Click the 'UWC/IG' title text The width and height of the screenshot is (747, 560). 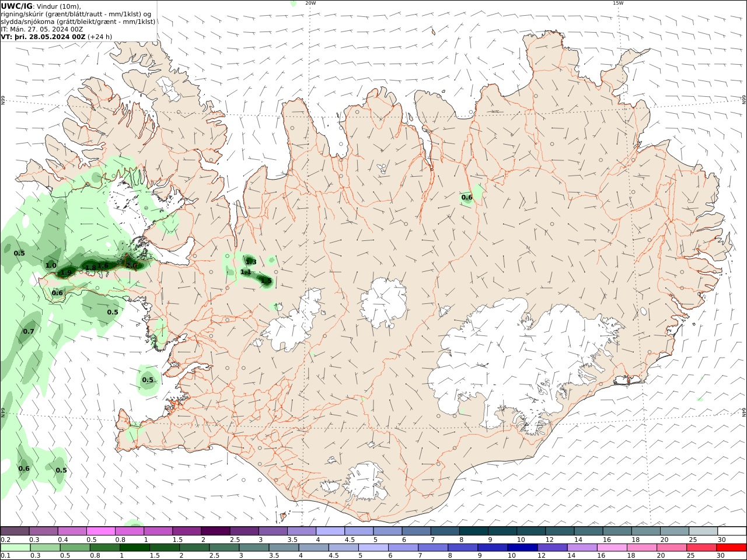coord(16,6)
